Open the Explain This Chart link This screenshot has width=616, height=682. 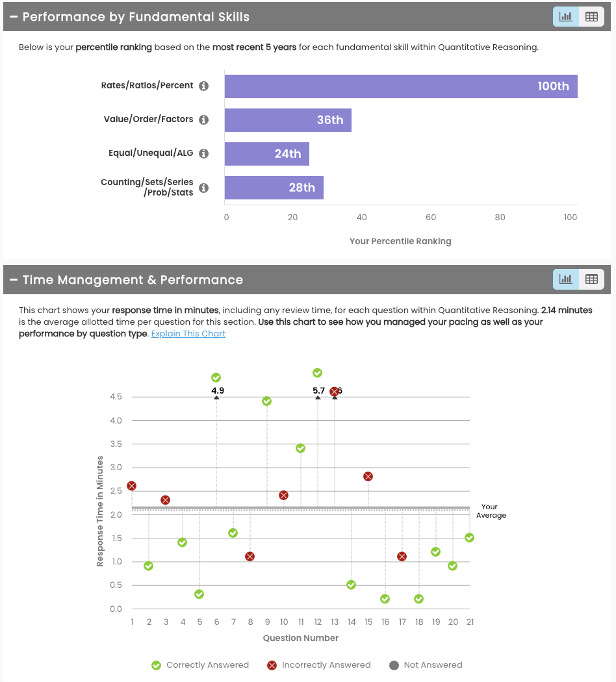point(188,334)
